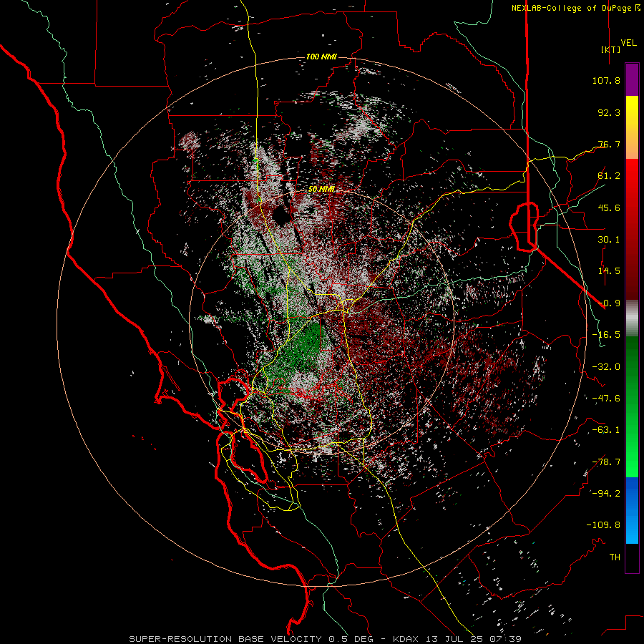The width and height of the screenshot is (644, 644).
Task: Click the NEXLAB-College of DuPage title text
Action: coord(572,8)
